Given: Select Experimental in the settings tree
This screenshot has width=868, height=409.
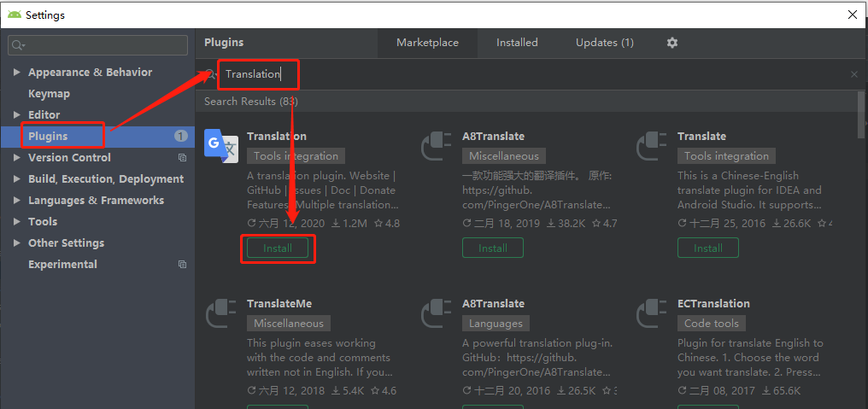Looking at the screenshot, I should coord(62,265).
